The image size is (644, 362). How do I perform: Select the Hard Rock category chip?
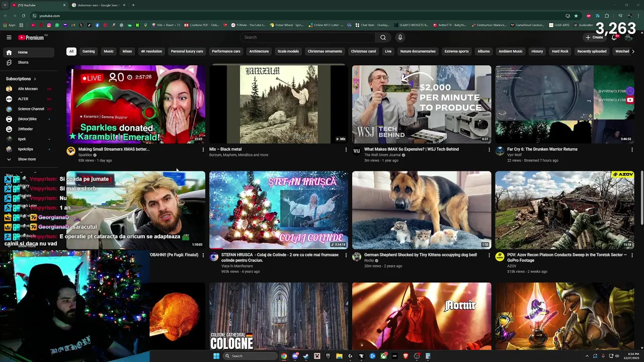point(560,51)
